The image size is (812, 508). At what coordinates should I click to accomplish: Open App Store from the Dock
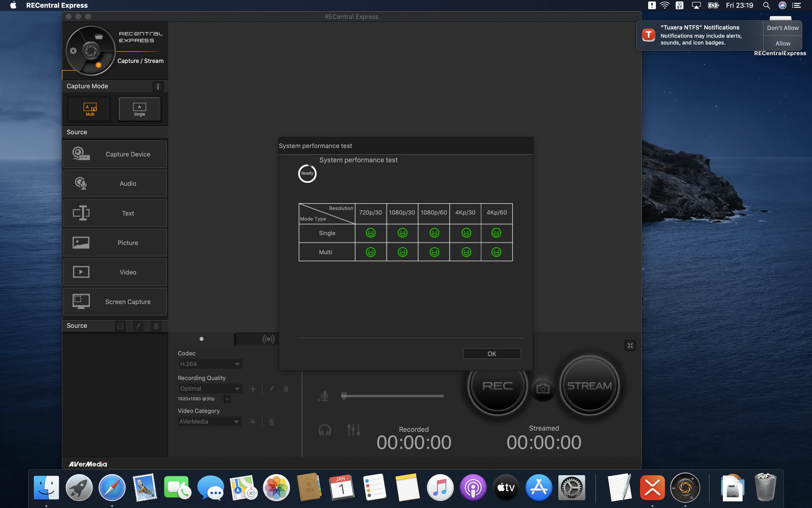coord(539,487)
